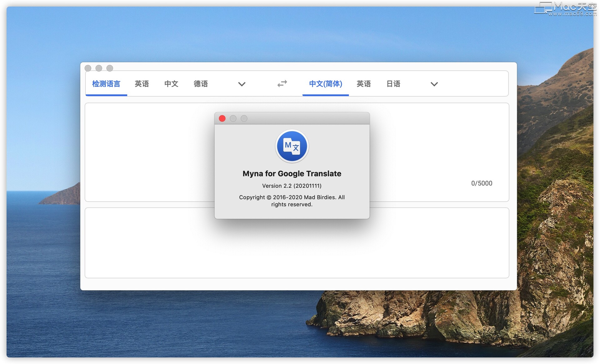Choose 中文 as source language

171,84
